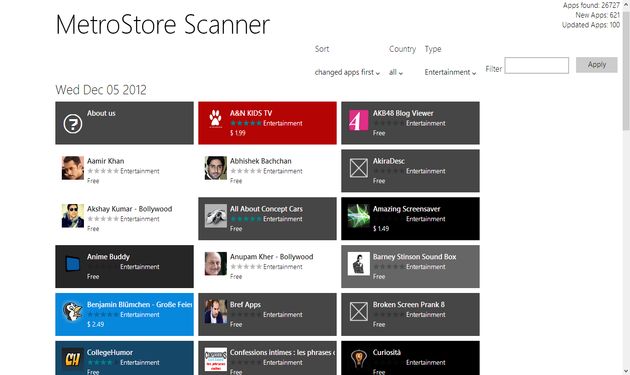Click the 'Wed Dec 05 2012' date heading

101,90
